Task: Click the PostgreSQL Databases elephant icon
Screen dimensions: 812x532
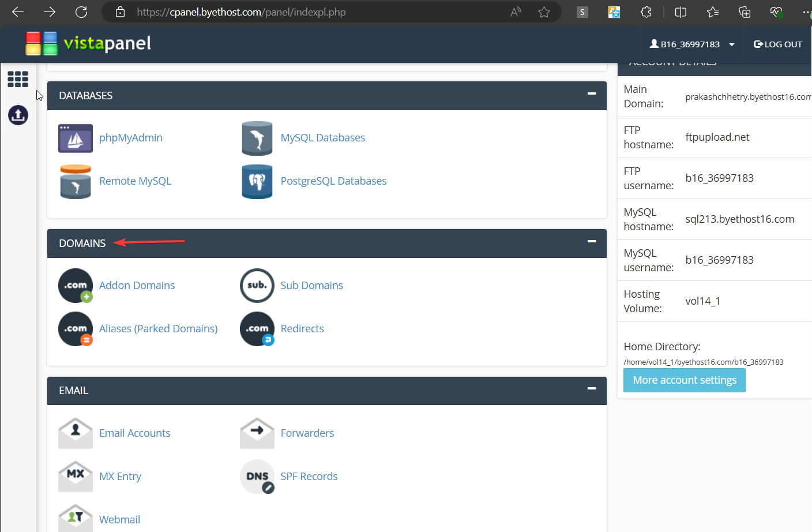Action: coord(257,182)
